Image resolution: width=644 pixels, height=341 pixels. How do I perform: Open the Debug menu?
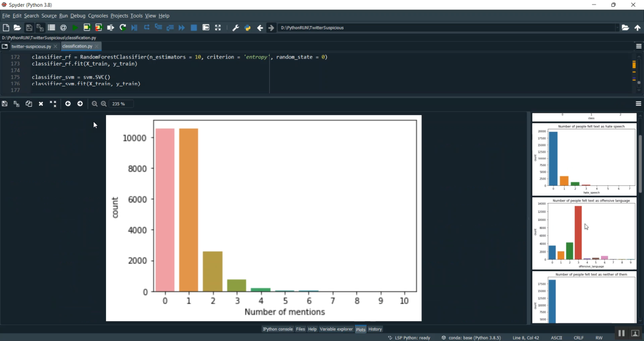tap(78, 15)
